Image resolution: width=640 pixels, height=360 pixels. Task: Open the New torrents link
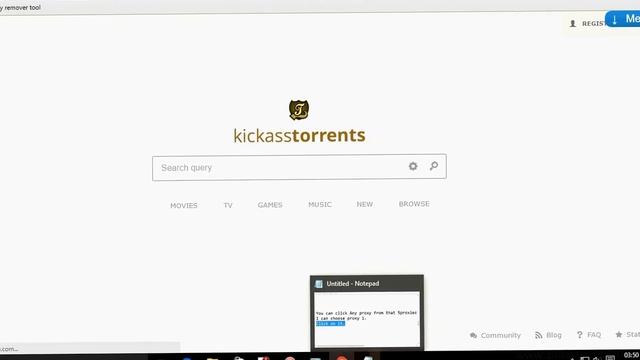click(364, 204)
